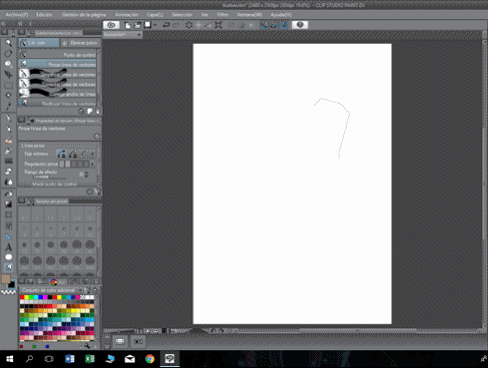Select the Eyedropper tool
This screenshot has height=368, width=488.
click(x=8, y=107)
